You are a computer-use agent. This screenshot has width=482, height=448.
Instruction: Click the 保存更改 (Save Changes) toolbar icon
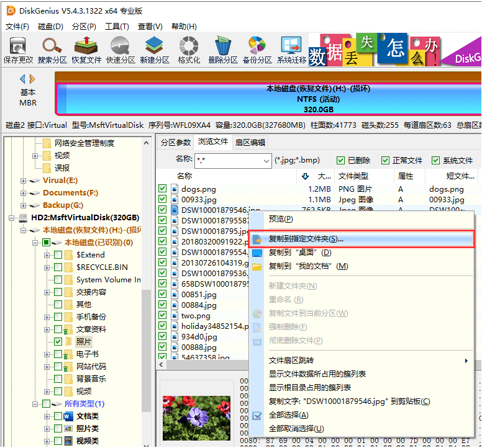pyautogui.click(x=18, y=50)
